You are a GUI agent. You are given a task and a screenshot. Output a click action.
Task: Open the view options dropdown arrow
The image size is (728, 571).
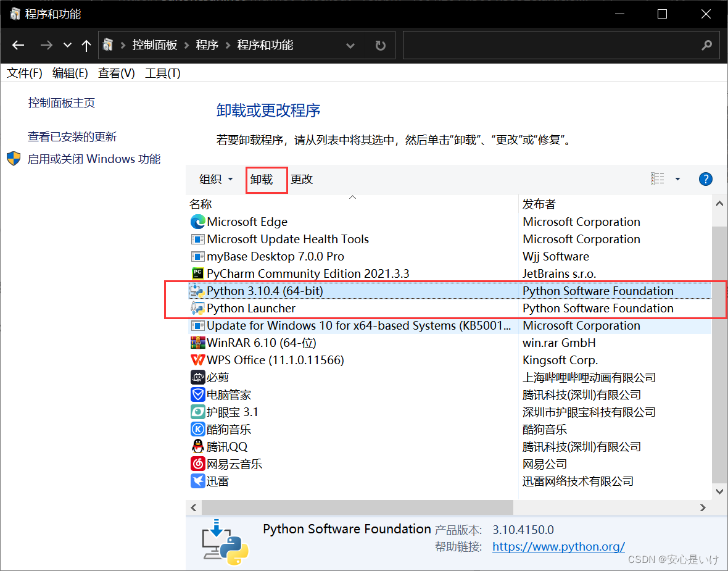pyautogui.click(x=677, y=180)
